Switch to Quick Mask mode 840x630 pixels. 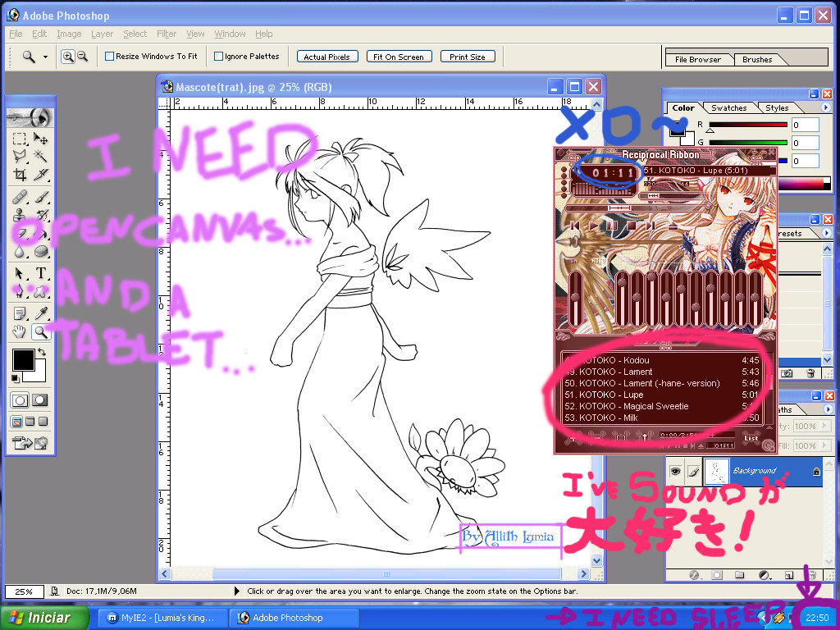[40, 400]
